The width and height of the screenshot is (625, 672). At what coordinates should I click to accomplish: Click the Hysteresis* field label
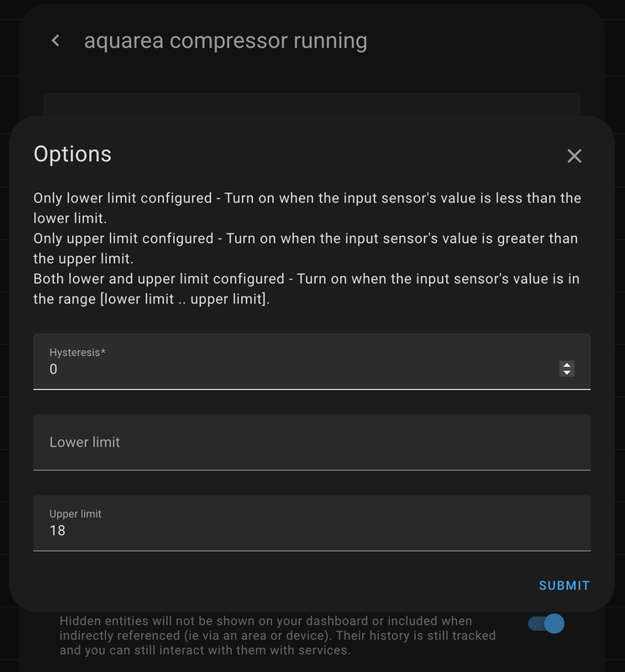click(x=77, y=352)
